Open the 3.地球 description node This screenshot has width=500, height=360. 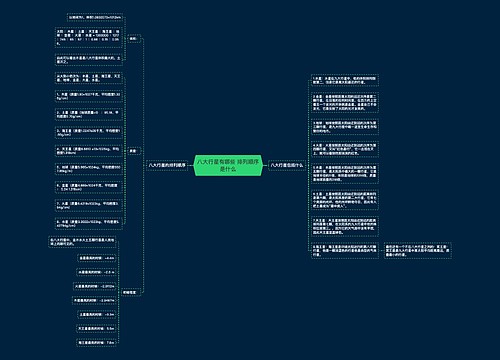345,127
